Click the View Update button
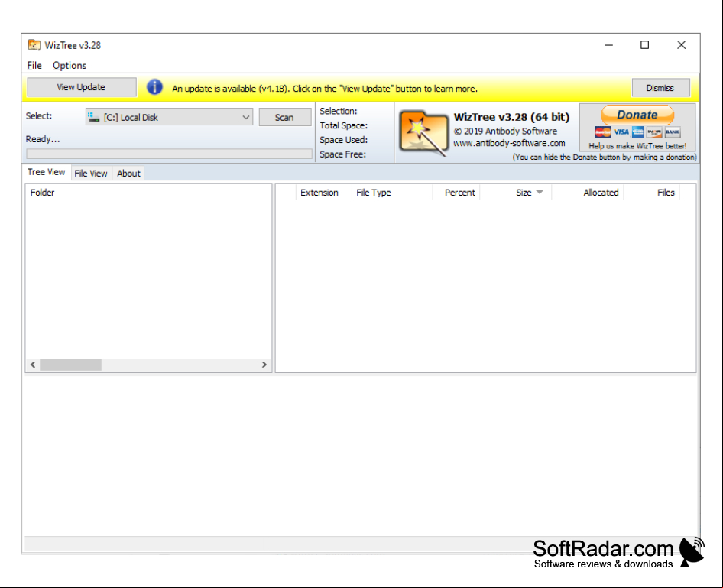The image size is (723, 588). tap(82, 87)
